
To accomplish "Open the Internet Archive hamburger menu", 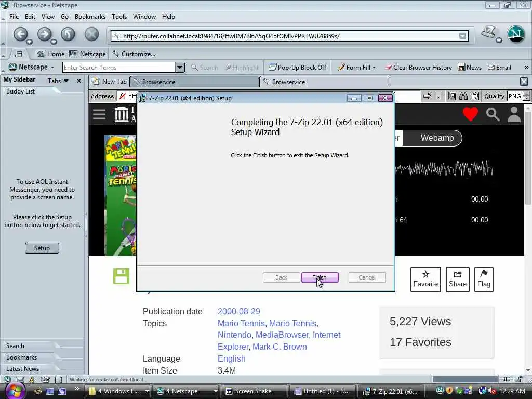I will pos(99,114).
